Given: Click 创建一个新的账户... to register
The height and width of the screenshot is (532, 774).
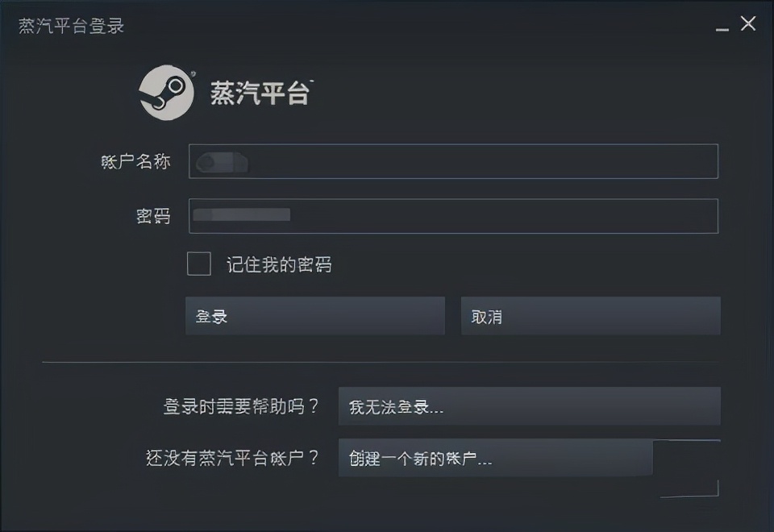Looking at the screenshot, I should (x=497, y=457).
